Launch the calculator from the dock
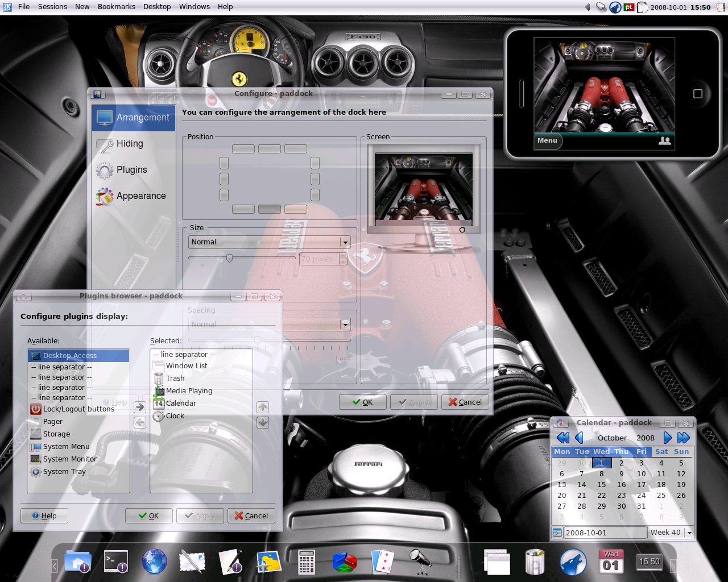Image resolution: width=728 pixels, height=582 pixels. tap(307, 562)
